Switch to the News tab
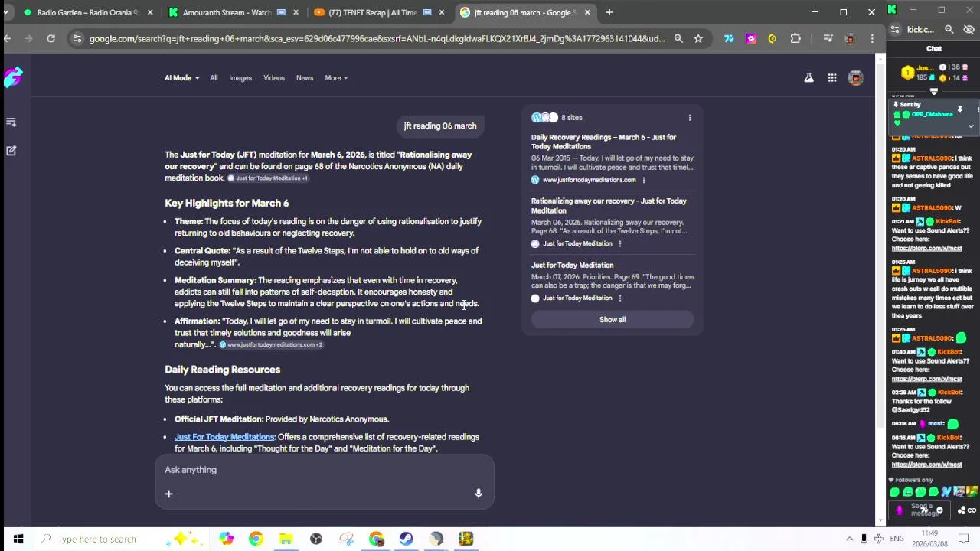Viewport: 980px width, 551px height. (305, 78)
